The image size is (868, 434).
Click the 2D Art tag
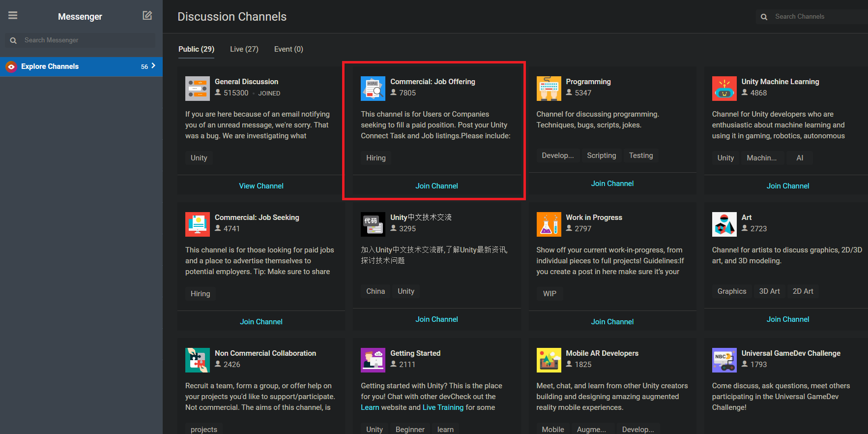[803, 291]
